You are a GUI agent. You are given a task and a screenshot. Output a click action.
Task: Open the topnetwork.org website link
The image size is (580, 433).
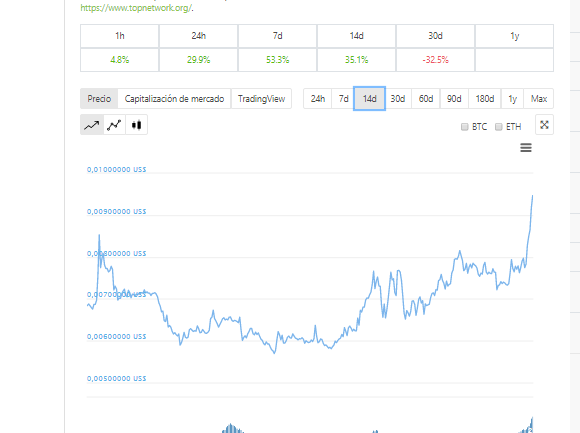tap(136, 8)
